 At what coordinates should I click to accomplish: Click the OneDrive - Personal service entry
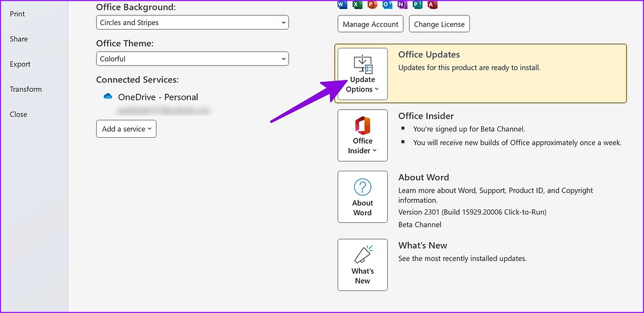[x=158, y=97]
